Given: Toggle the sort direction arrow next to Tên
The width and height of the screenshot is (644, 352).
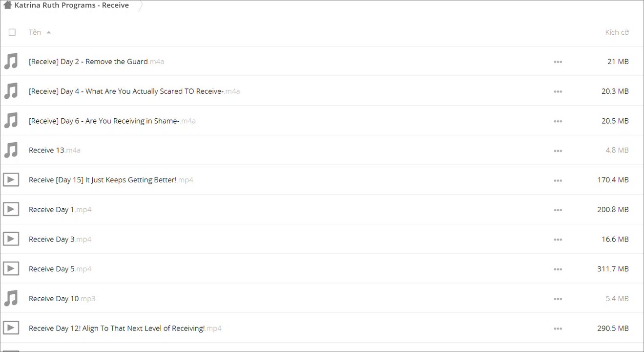Looking at the screenshot, I should coord(48,33).
